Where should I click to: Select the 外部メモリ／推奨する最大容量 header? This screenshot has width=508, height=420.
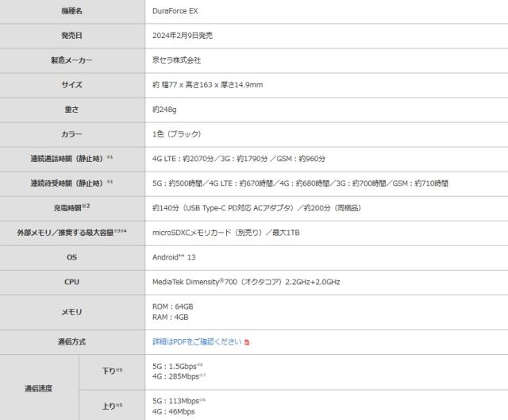click(72, 233)
